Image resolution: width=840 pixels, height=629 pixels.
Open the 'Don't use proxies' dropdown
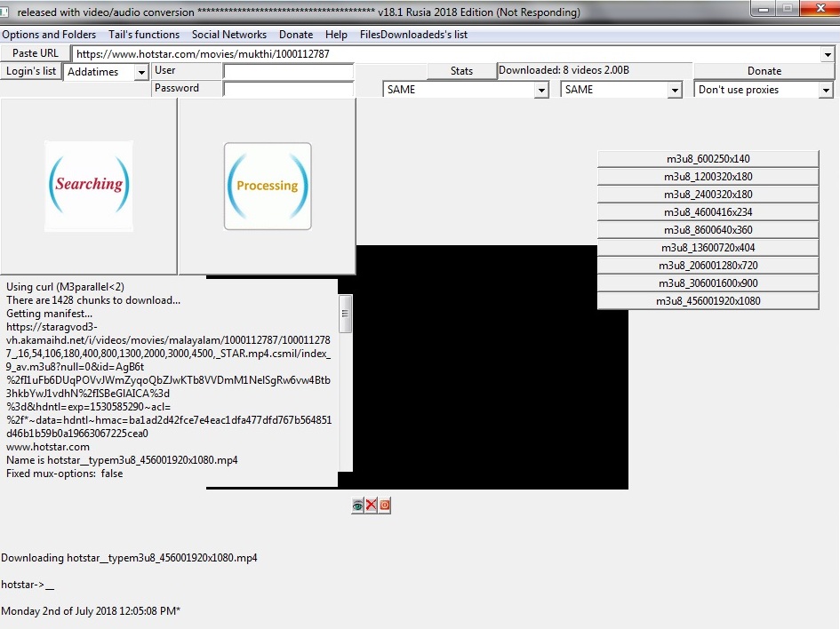[x=826, y=90]
